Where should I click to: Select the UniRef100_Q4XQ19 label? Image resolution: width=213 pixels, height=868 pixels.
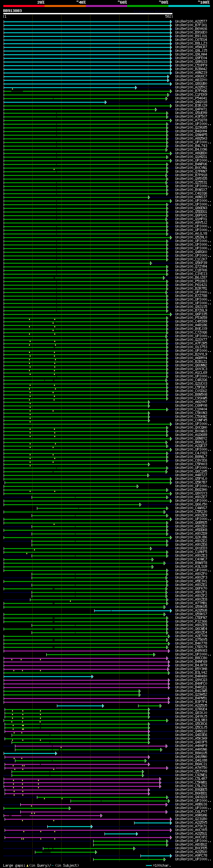click(191, 797)
